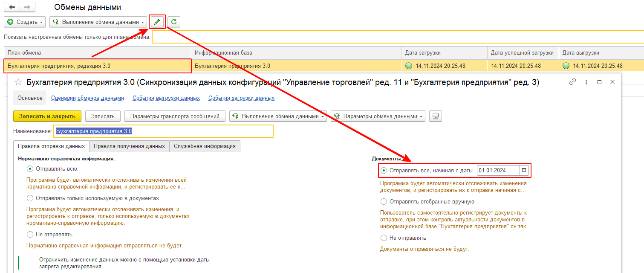Image resolution: width=644 pixels, height=273 pixels.
Task: Open the События загрузки данных link
Action: pos(241,98)
